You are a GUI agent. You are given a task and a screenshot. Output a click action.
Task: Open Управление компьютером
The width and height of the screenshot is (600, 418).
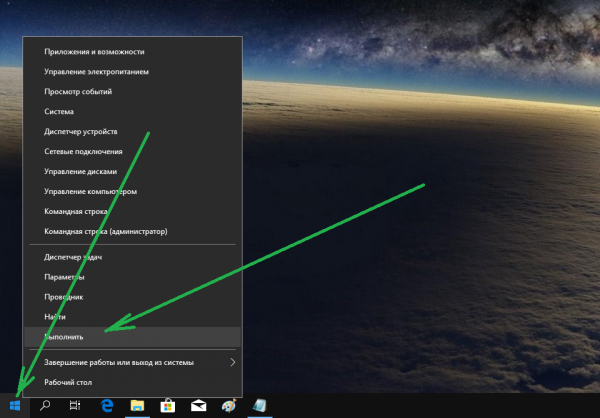coord(132,191)
